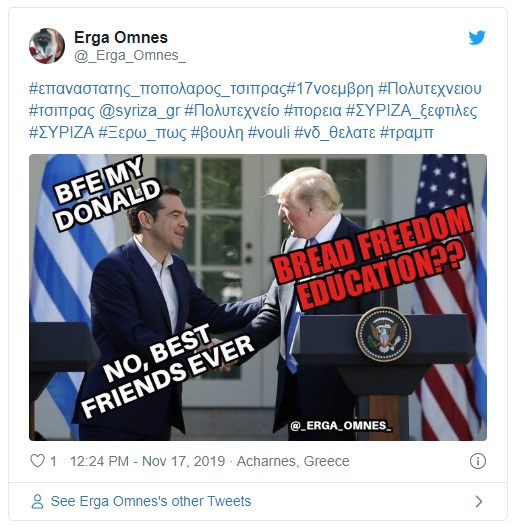
Task: Open the tweet timestamp 12:24 PM link
Action: click(x=148, y=461)
